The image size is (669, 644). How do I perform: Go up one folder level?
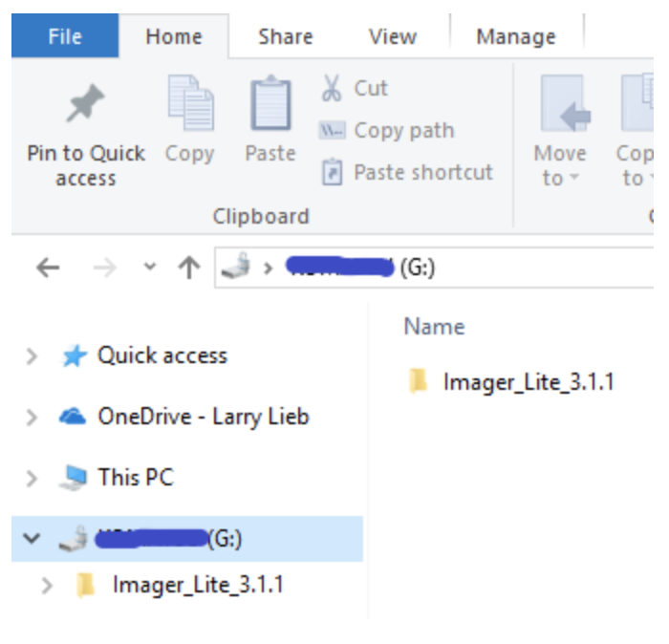[x=188, y=268]
